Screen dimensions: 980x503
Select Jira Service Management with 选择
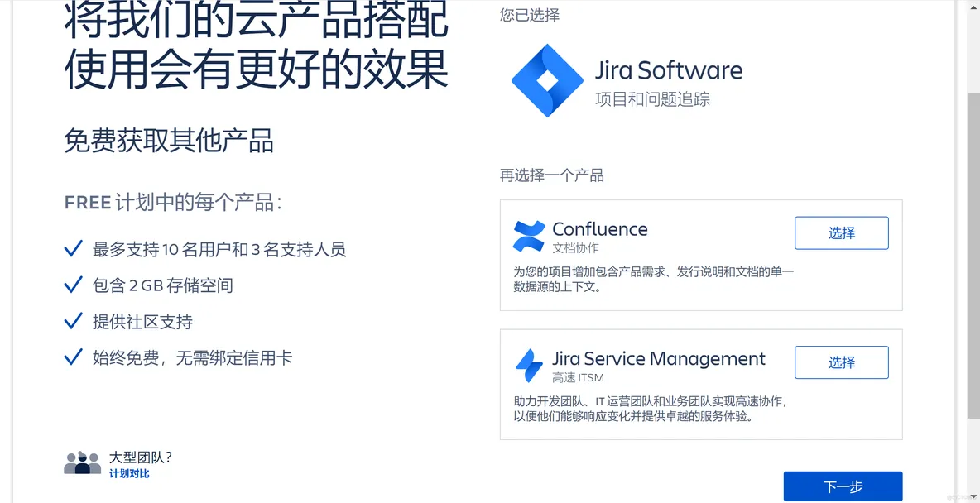[x=841, y=362]
